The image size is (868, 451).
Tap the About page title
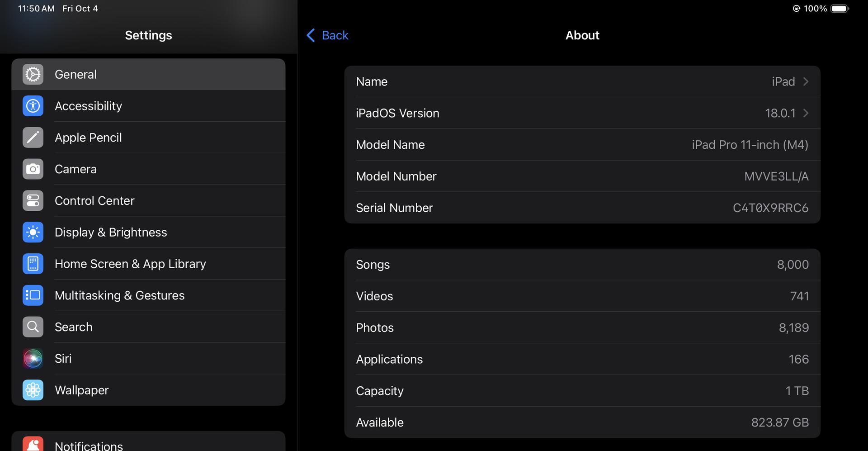tap(582, 35)
